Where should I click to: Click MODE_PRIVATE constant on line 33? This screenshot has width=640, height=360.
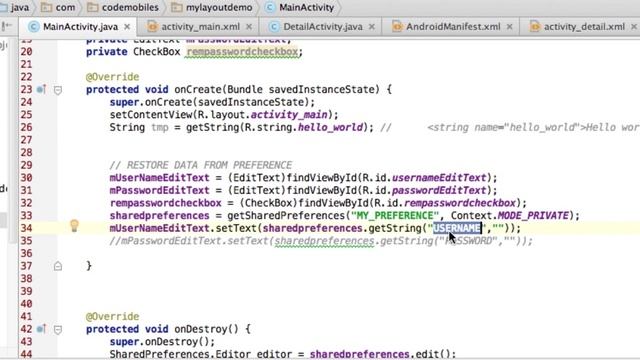(533, 216)
